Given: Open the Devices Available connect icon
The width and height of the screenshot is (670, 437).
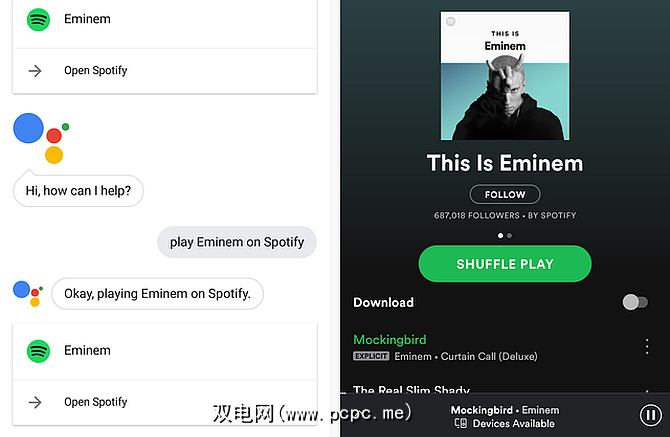Looking at the screenshot, I should click(x=461, y=423).
